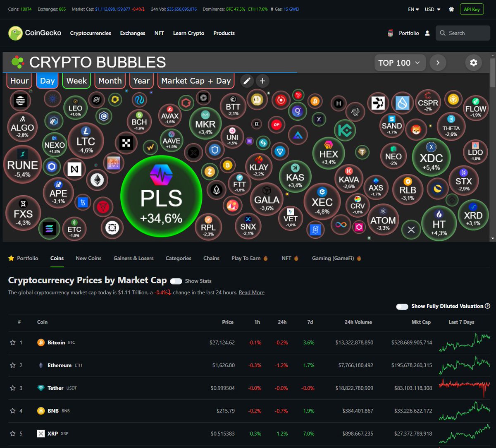The image size is (496, 448).
Task: Enable the Show Stats toggle
Action: pos(176,281)
